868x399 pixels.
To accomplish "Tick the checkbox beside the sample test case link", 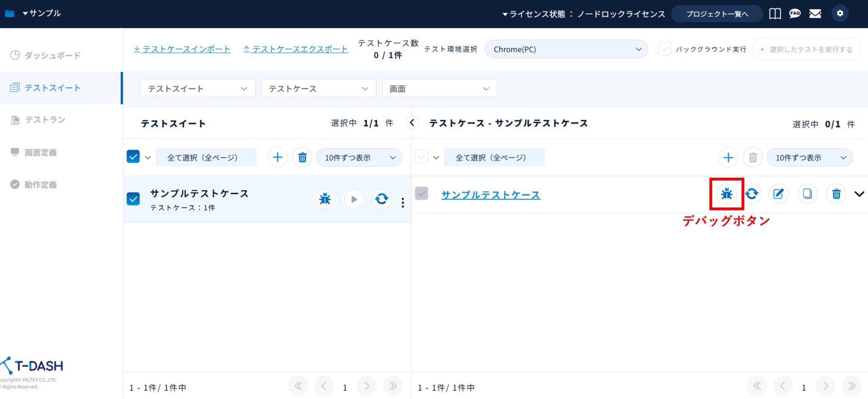I will pos(421,194).
